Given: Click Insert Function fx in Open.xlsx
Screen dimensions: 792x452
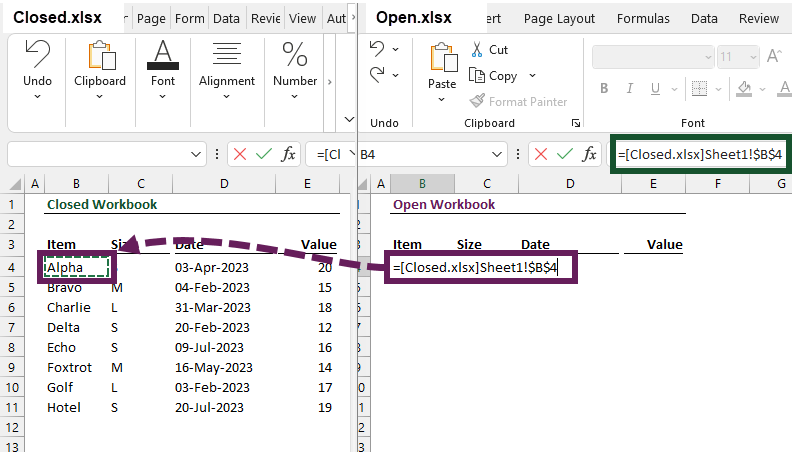Looking at the screenshot, I should point(589,154).
